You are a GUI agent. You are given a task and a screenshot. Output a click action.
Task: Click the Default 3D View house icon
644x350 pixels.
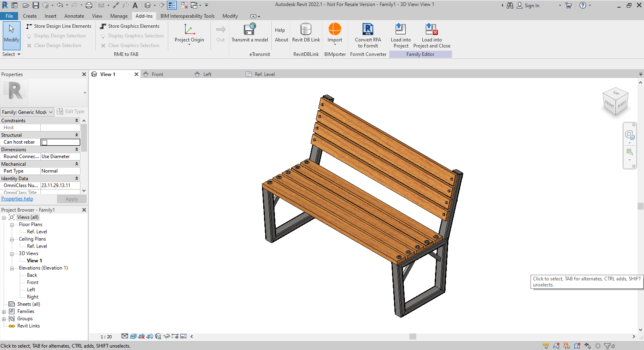[148, 5]
